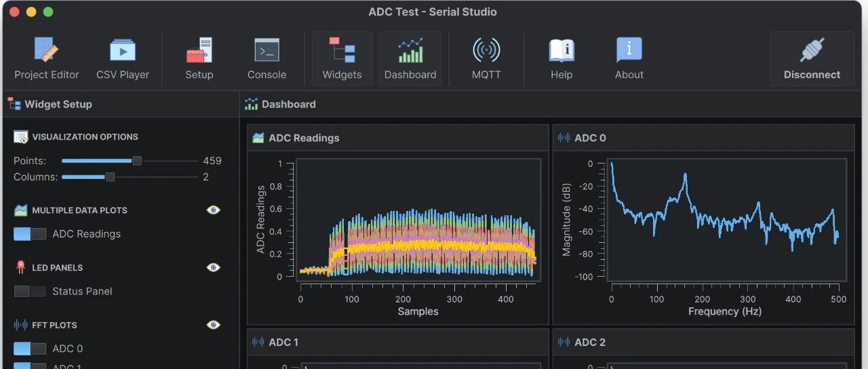Adjust the Columns slider handle
This screenshot has height=369, width=868.
pos(110,177)
